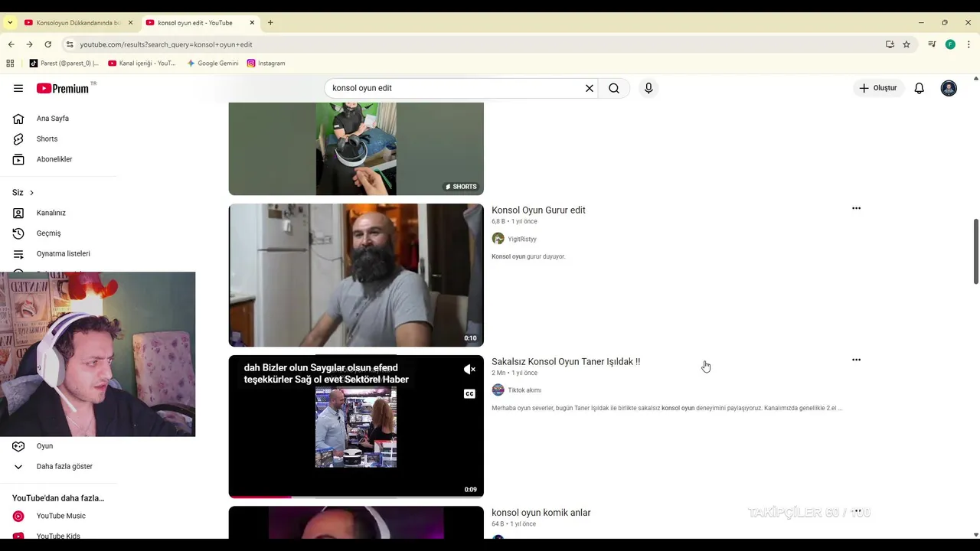Open Chrome's three-dot menu

coord(969,44)
